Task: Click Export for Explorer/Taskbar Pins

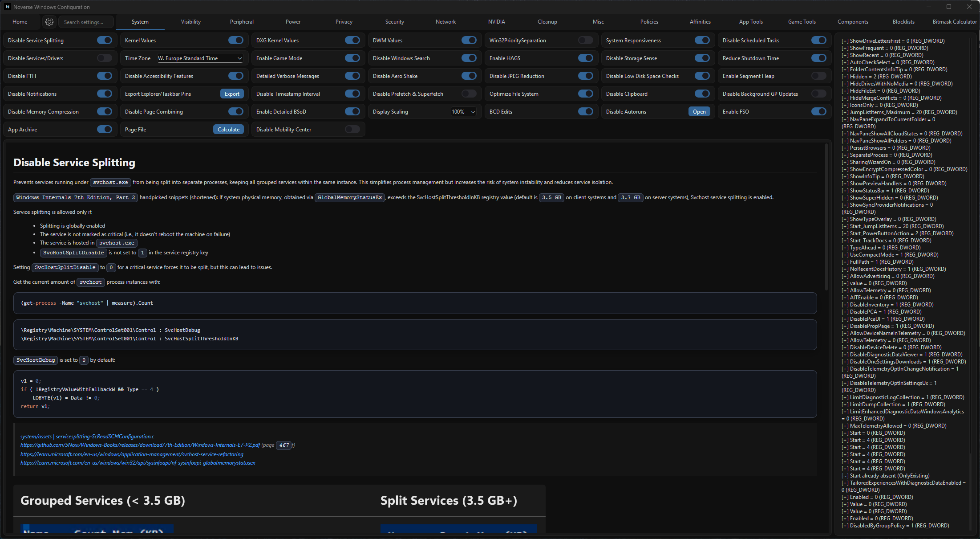Action: pyautogui.click(x=232, y=94)
